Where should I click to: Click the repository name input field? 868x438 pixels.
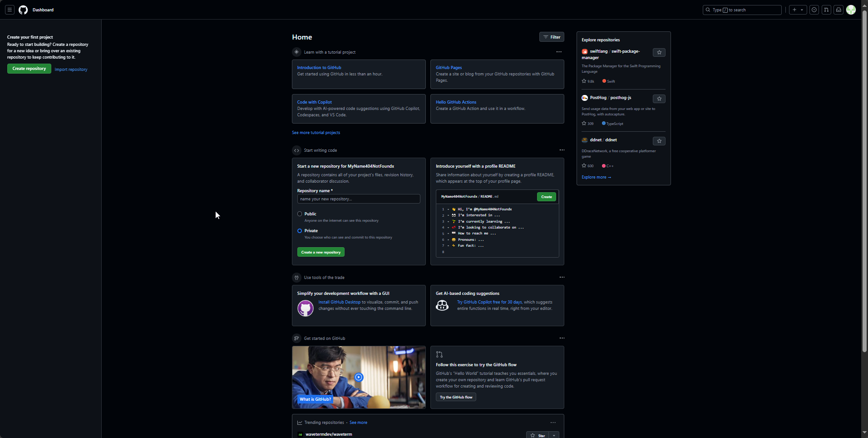(358, 199)
